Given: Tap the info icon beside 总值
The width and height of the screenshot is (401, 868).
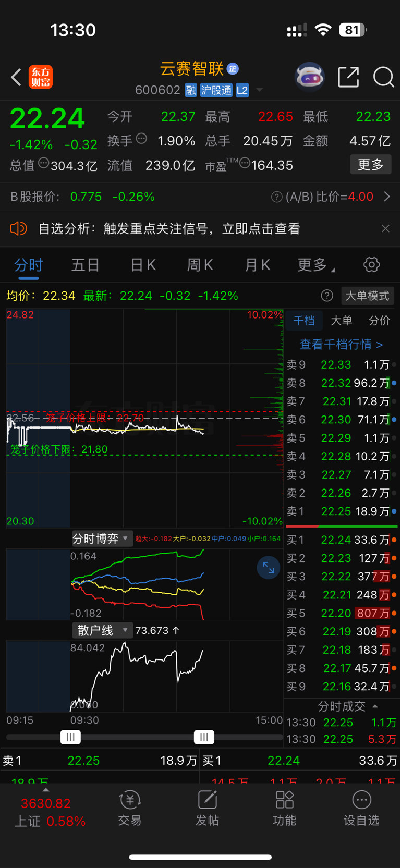Looking at the screenshot, I should (x=44, y=163).
